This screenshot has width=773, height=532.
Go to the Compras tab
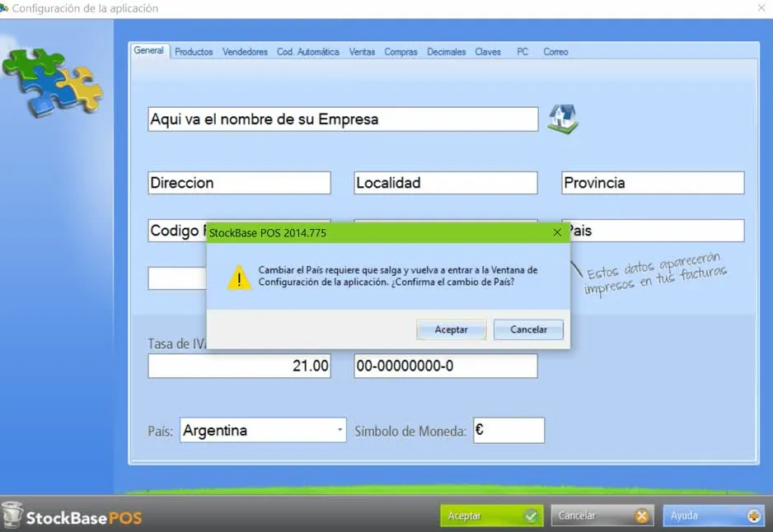pos(401,52)
